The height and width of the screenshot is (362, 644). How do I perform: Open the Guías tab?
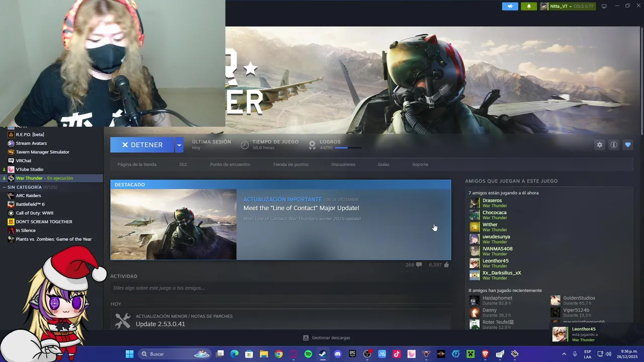click(383, 164)
